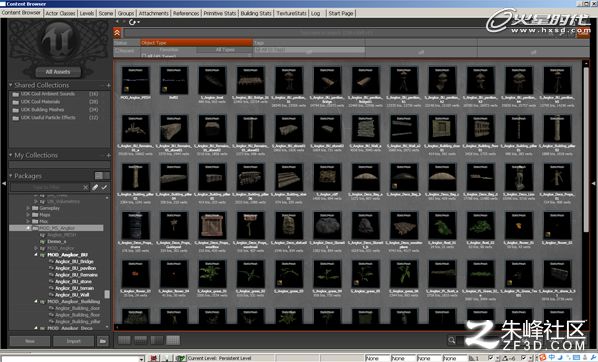The width and height of the screenshot is (598, 362).
Task: Select the Angkor_BU_Wall group
Action: click(72, 295)
